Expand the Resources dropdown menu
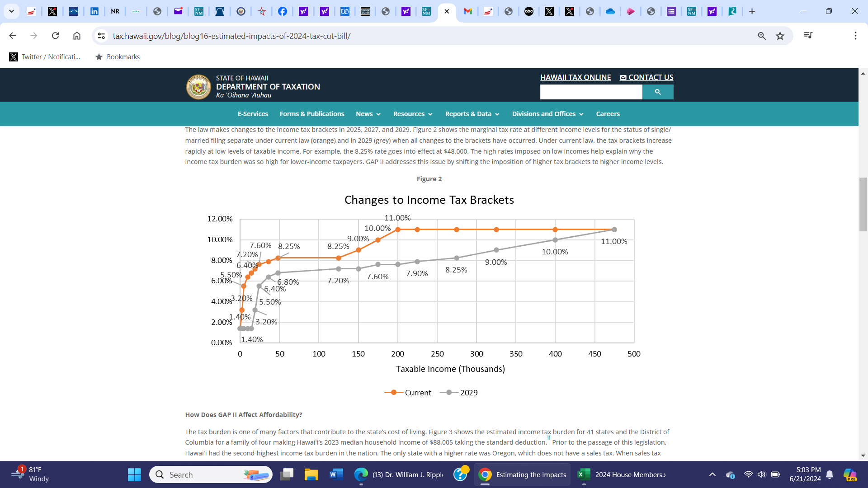 412,114
